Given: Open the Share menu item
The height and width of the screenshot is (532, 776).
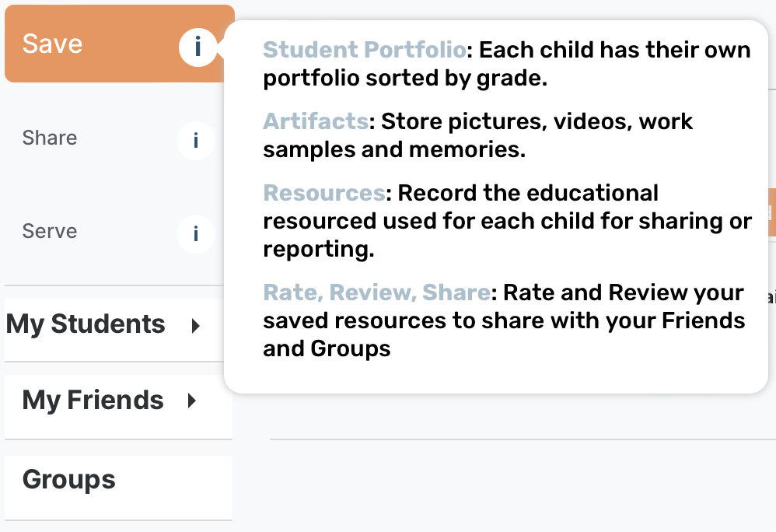Looking at the screenshot, I should click(50, 138).
